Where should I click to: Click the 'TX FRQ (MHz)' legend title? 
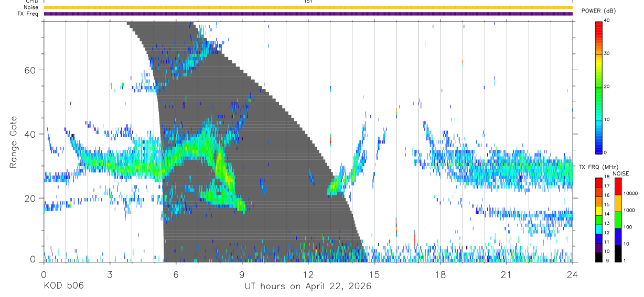click(x=597, y=167)
